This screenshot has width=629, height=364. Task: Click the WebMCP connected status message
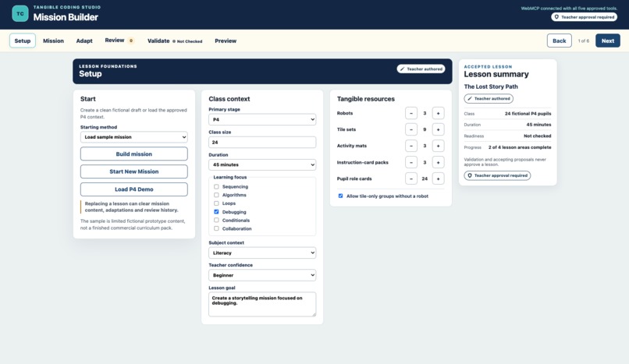click(x=569, y=8)
